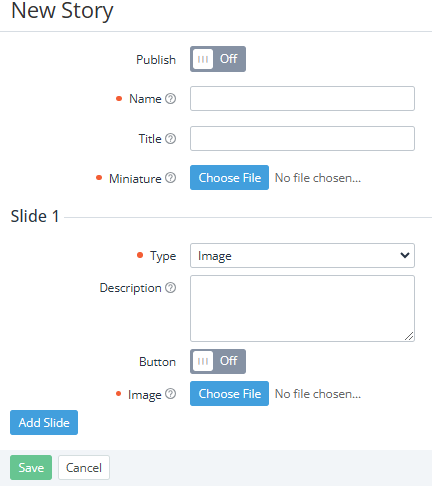This screenshot has width=432, height=487.
Task: Choose a file for the slide Image
Action: pos(229,394)
